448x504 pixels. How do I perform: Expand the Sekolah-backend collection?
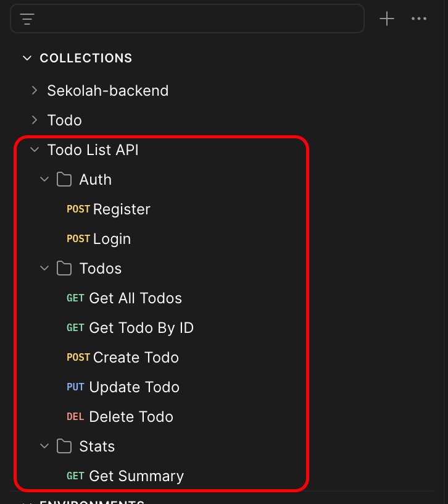pyautogui.click(x=35, y=90)
